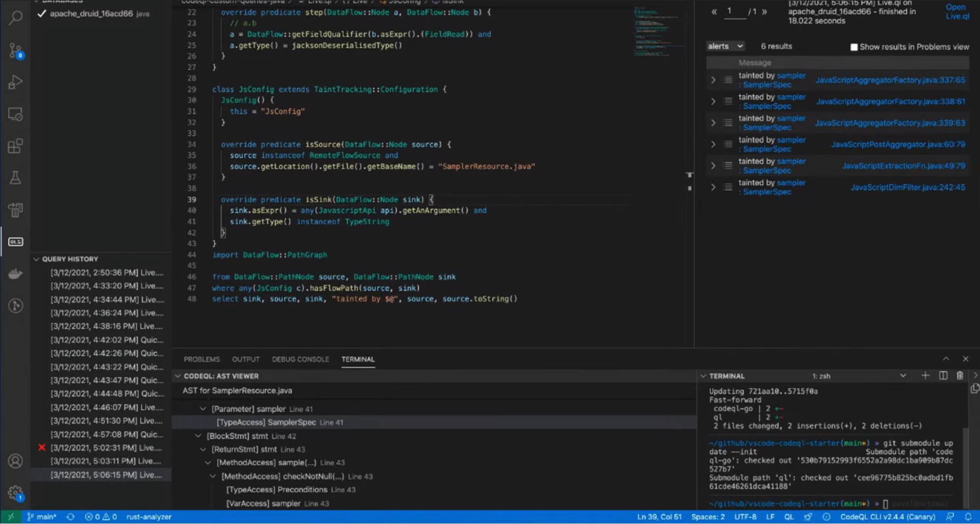
Task: Split the terminal panel
Action: point(942,375)
